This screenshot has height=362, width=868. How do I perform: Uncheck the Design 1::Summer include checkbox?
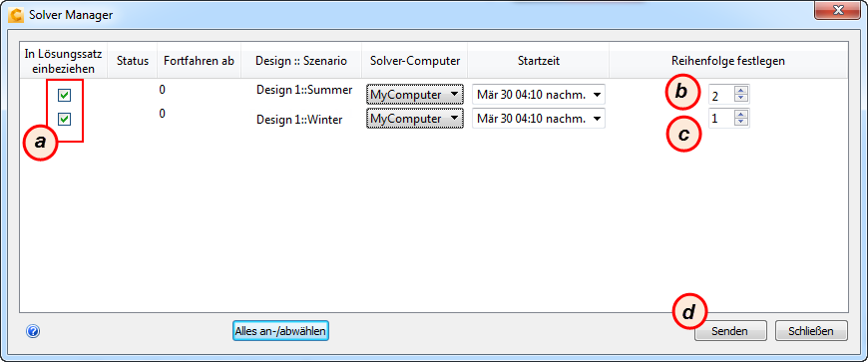(65, 96)
